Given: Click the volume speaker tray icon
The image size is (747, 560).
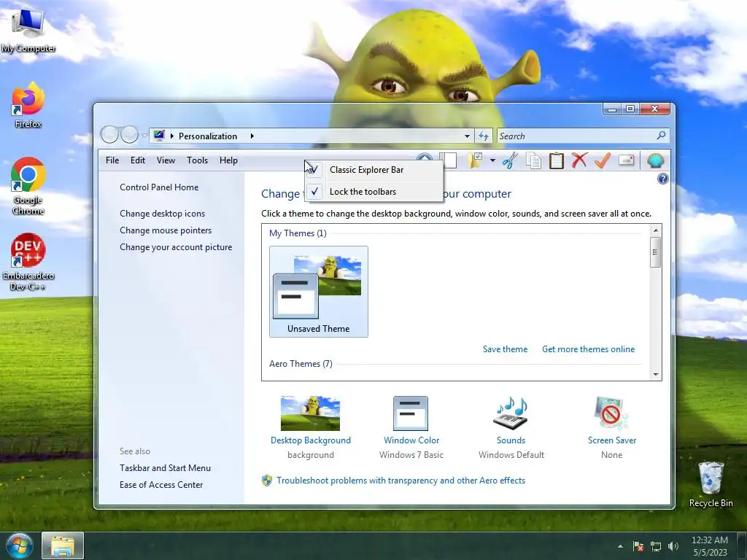Looking at the screenshot, I should (x=673, y=546).
